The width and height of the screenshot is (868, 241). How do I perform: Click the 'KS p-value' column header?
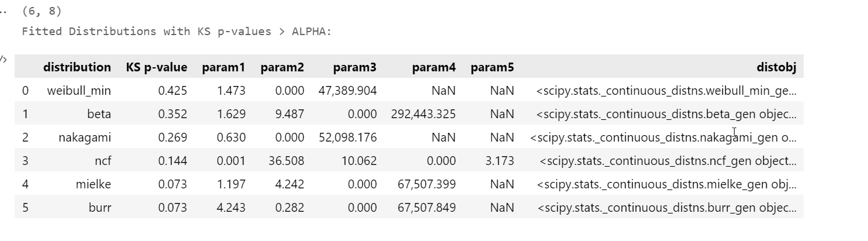tap(156, 67)
